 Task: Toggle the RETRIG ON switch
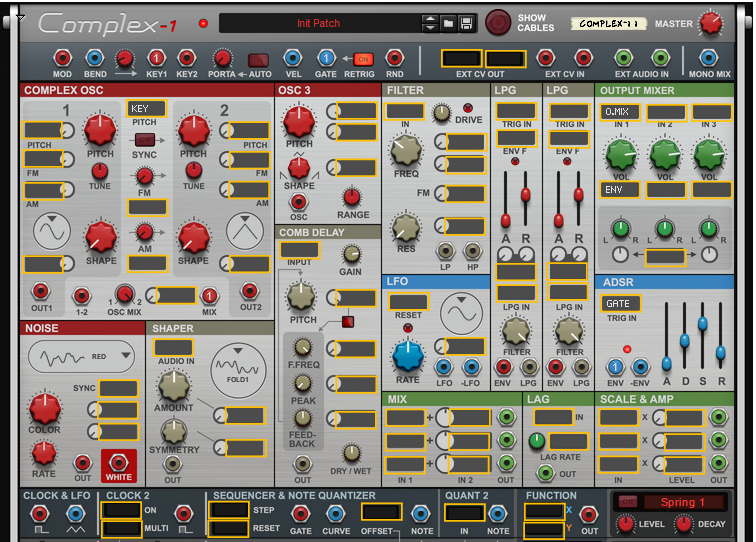pyautogui.click(x=364, y=59)
